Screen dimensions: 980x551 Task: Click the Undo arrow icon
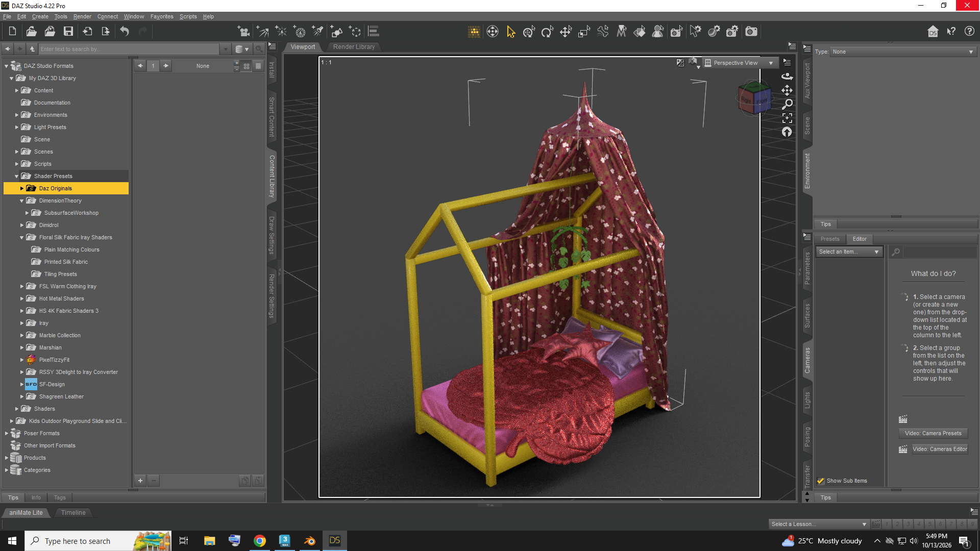125,32
